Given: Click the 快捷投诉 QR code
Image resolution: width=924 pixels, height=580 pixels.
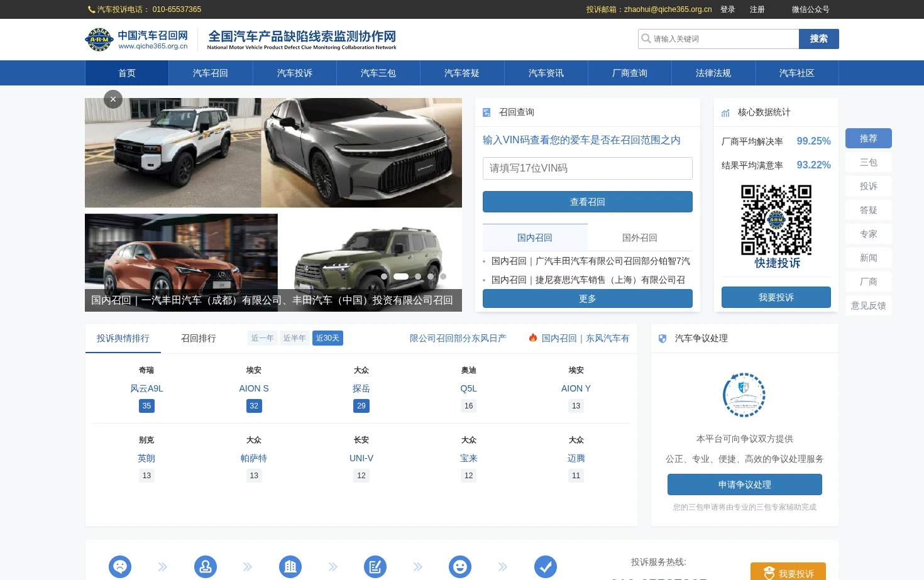Looking at the screenshot, I should point(776,219).
